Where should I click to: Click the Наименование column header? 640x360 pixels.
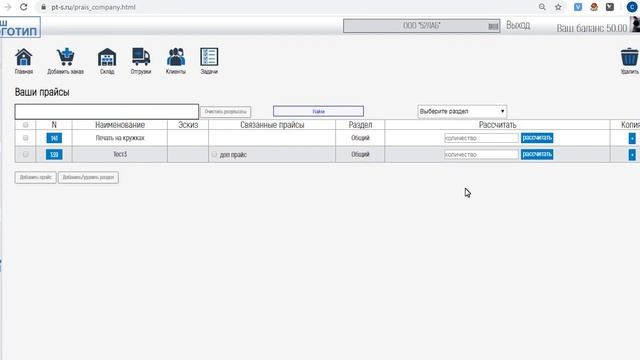click(x=120, y=125)
